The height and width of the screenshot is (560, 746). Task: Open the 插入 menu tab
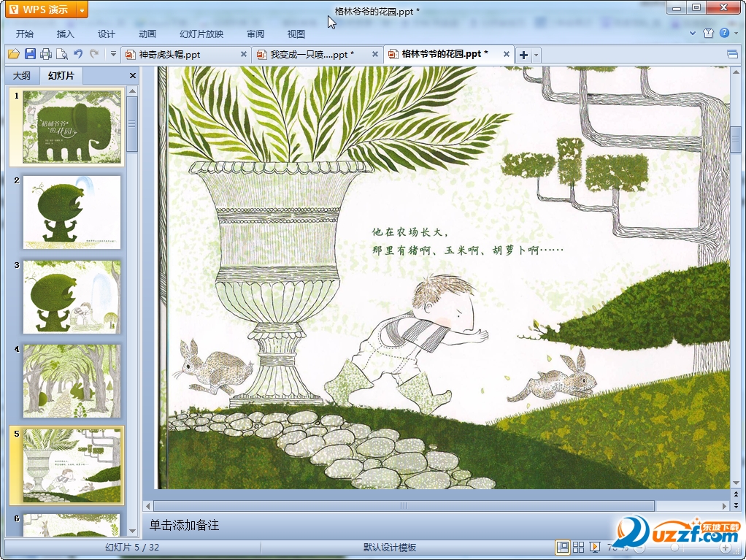65,34
